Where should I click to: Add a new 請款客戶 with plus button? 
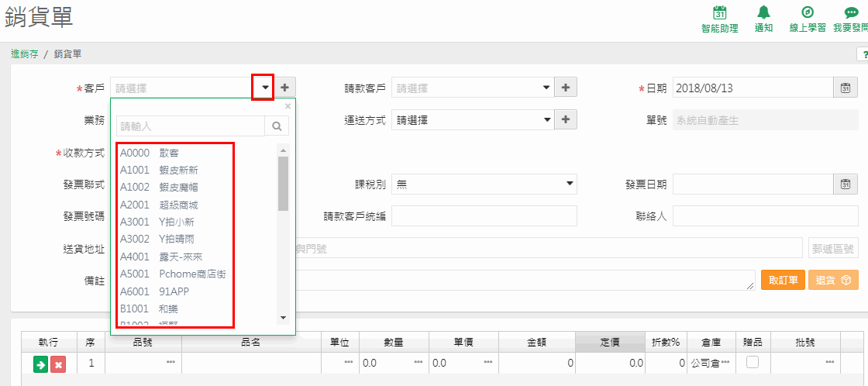[566, 88]
